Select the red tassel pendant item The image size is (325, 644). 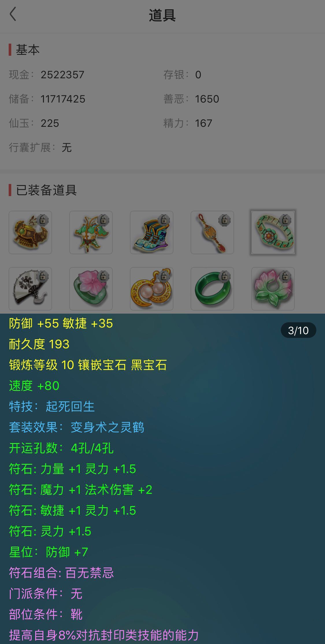(212, 232)
